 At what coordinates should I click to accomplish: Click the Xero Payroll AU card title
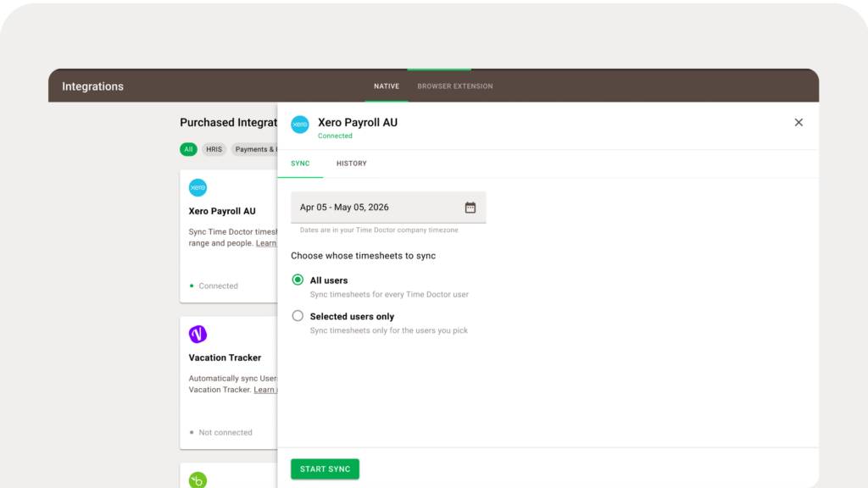(x=222, y=211)
